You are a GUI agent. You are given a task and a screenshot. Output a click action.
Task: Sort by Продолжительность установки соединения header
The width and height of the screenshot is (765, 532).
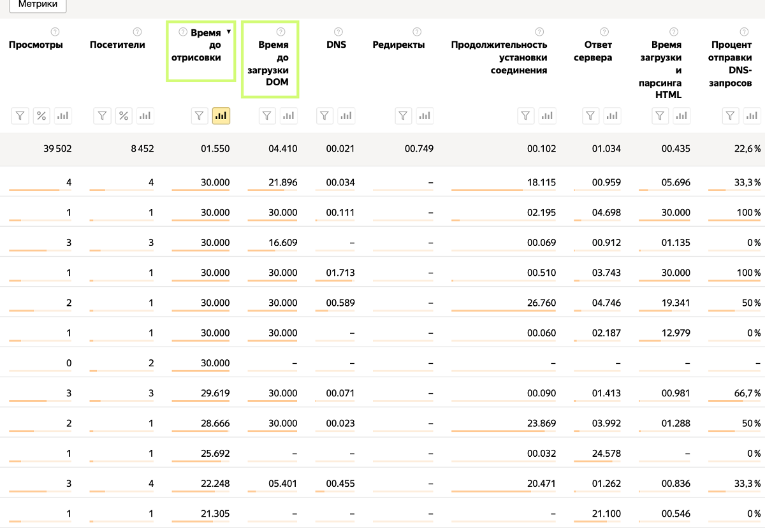coord(499,57)
